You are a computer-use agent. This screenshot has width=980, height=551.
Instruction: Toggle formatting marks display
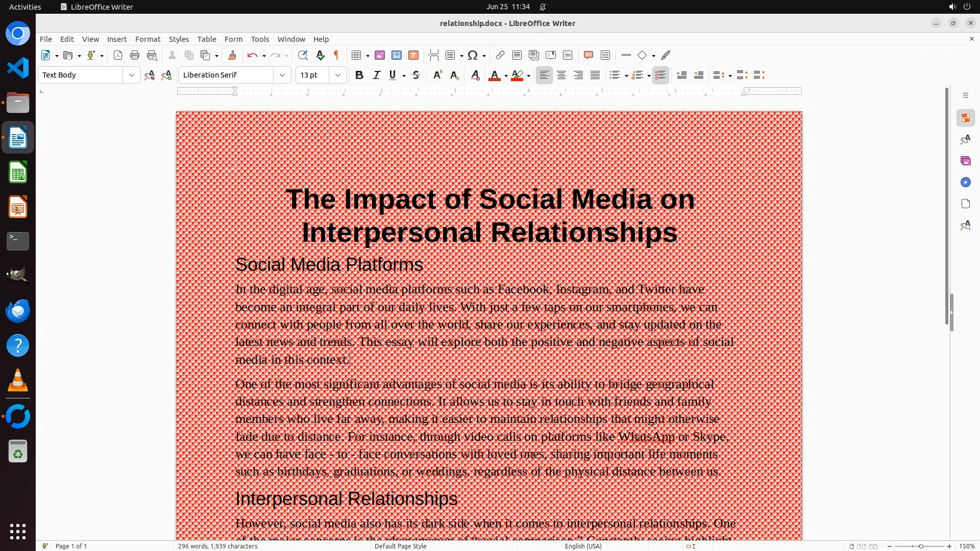click(x=336, y=56)
